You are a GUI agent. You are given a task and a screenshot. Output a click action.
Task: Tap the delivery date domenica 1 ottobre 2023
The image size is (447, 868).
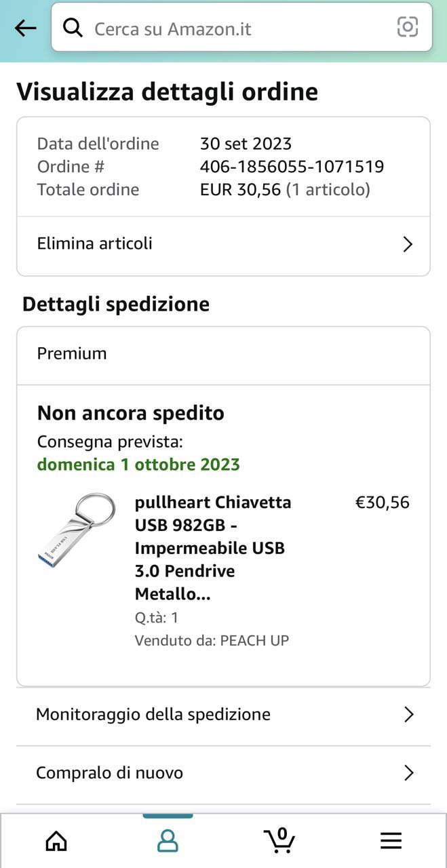[x=138, y=465]
